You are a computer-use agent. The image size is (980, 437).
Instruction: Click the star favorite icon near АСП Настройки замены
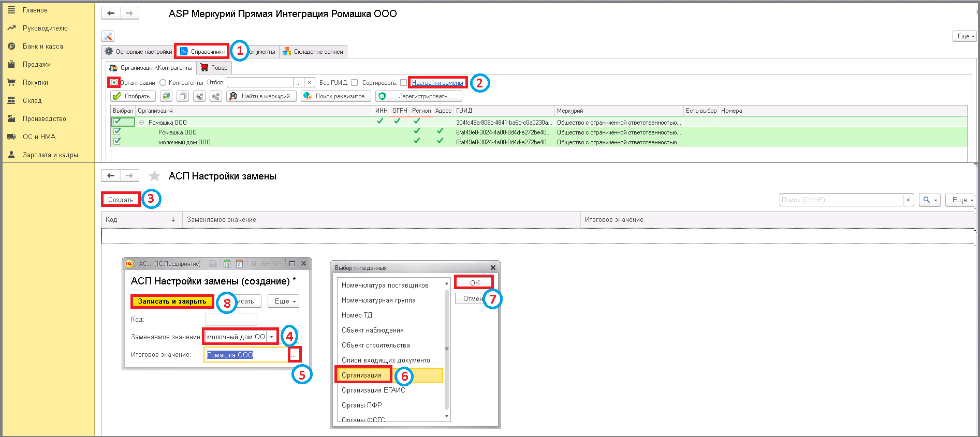pos(154,176)
